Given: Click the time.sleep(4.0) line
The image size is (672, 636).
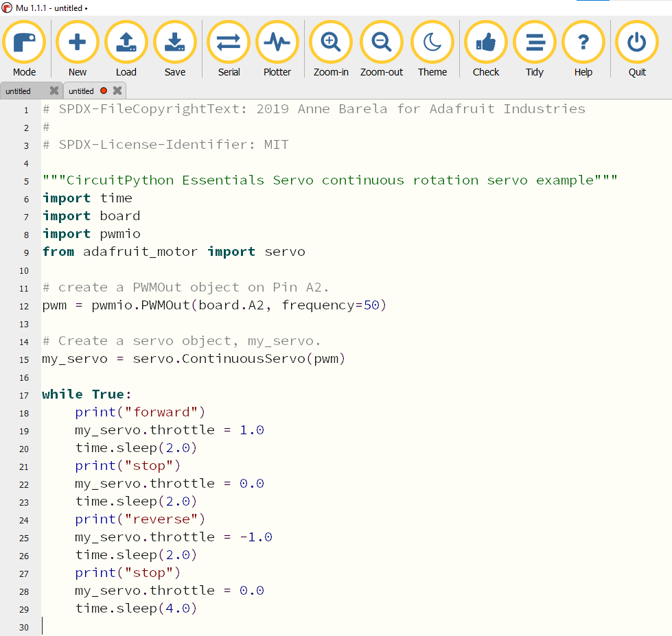Looking at the screenshot, I should coord(136,609).
